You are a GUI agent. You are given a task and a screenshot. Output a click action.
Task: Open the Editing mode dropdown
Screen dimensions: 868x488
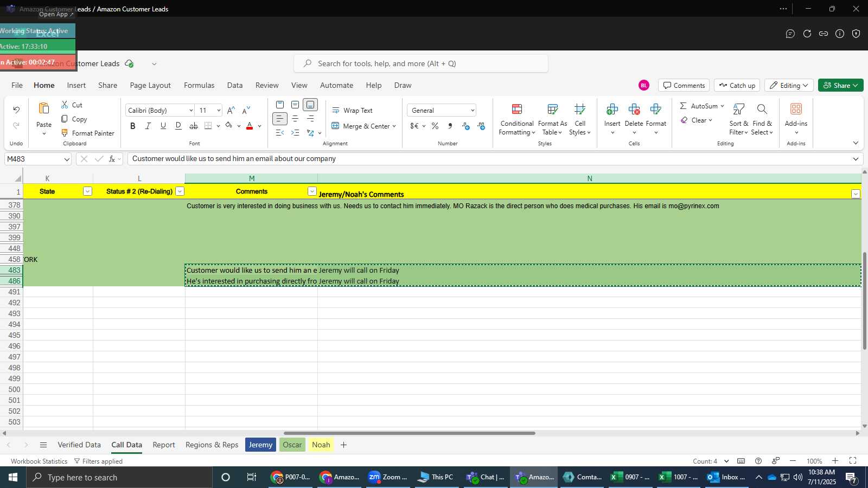pos(789,85)
